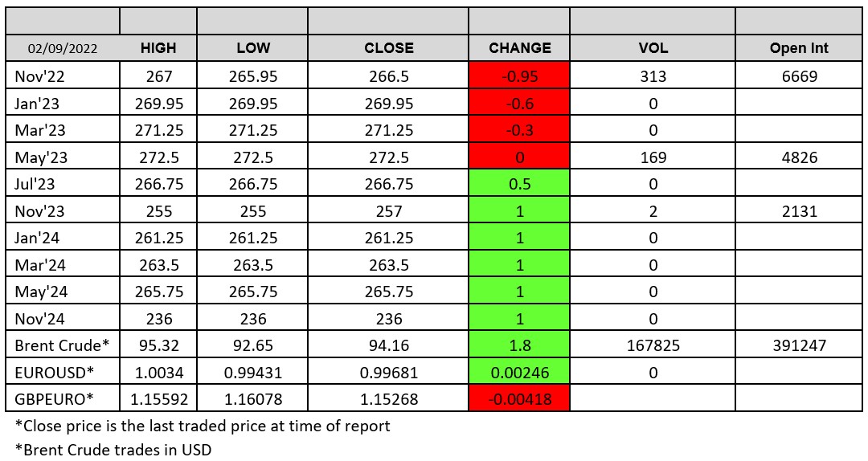Image resolution: width=868 pixels, height=461 pixels.
Task: Select the 167825 volume cell
Action: tap(653, 345)
